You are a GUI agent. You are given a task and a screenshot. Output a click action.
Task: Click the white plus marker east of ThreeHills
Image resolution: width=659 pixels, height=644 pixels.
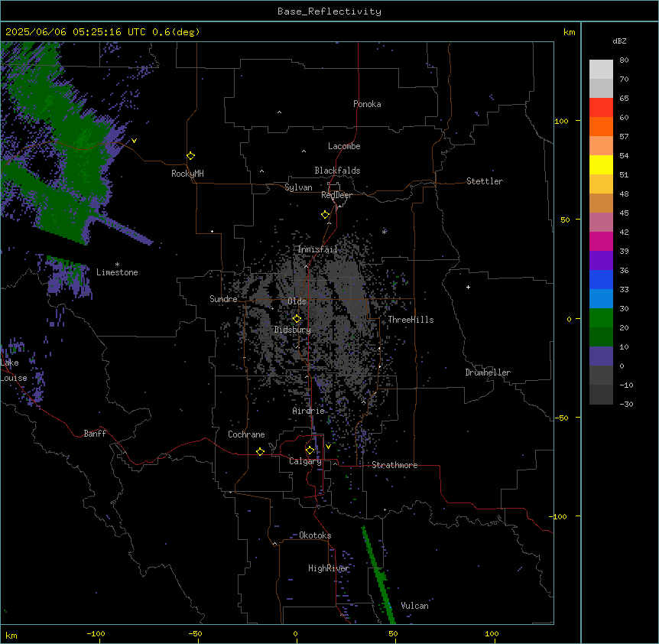[468, 287]
